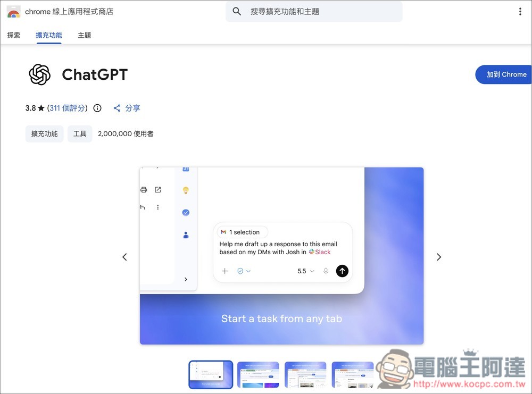Screen dimensions: 532x394
Task: Open the 主題 tab
Action: click(85, 35)
